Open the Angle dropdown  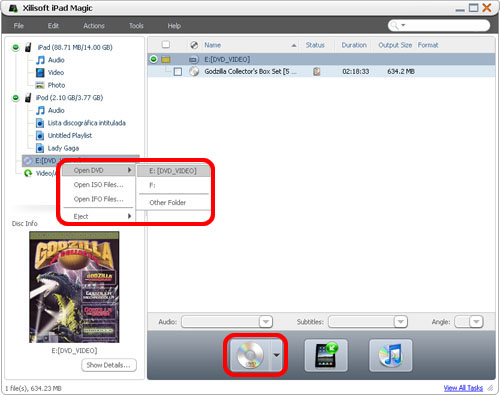tap(476, 322)
